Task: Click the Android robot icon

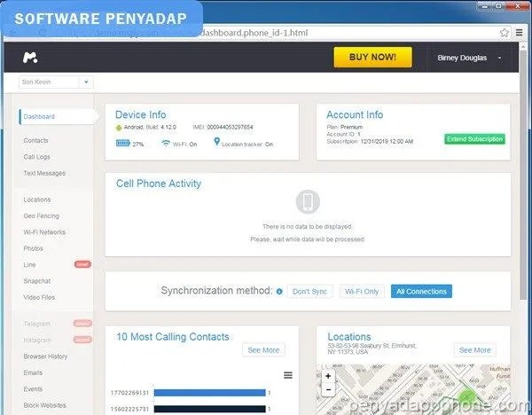Action: click(x=119, y=128)
